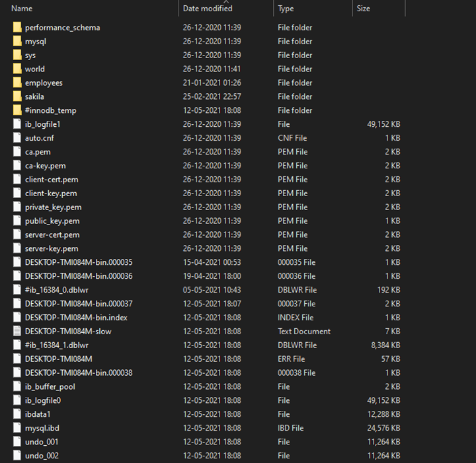Select the file name DESKTOP-TMI084M-bin.000036
476x463 pixels.
click(x=79, y=276)
